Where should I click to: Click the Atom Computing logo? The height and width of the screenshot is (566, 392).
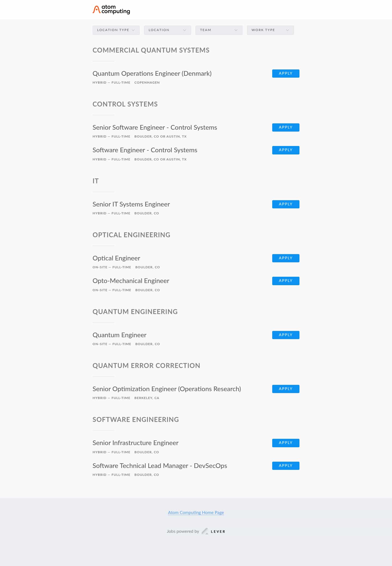pos(111,10)
